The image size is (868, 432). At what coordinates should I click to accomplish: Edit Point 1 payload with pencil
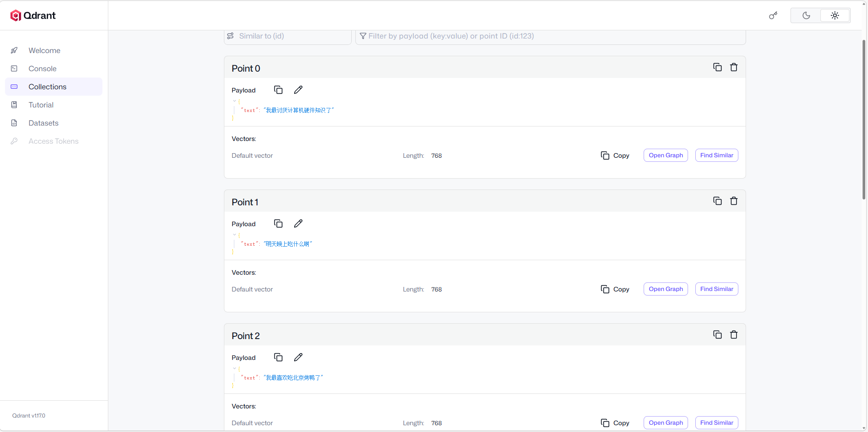298,223
